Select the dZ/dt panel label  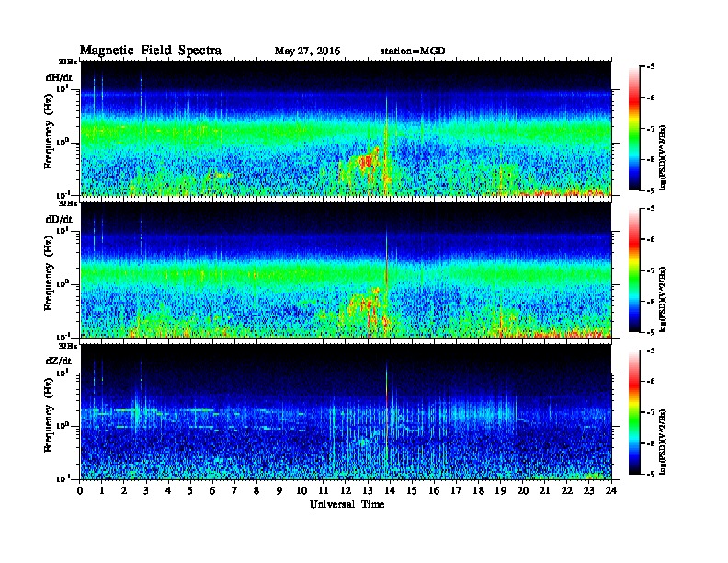[x=59, y=361]
